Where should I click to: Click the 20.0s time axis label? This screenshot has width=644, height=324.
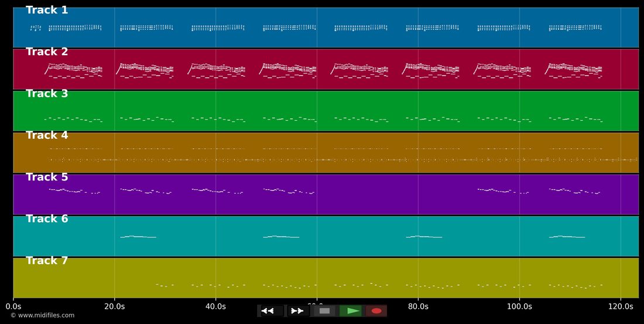pyautogui.click(x=115, y=306)
